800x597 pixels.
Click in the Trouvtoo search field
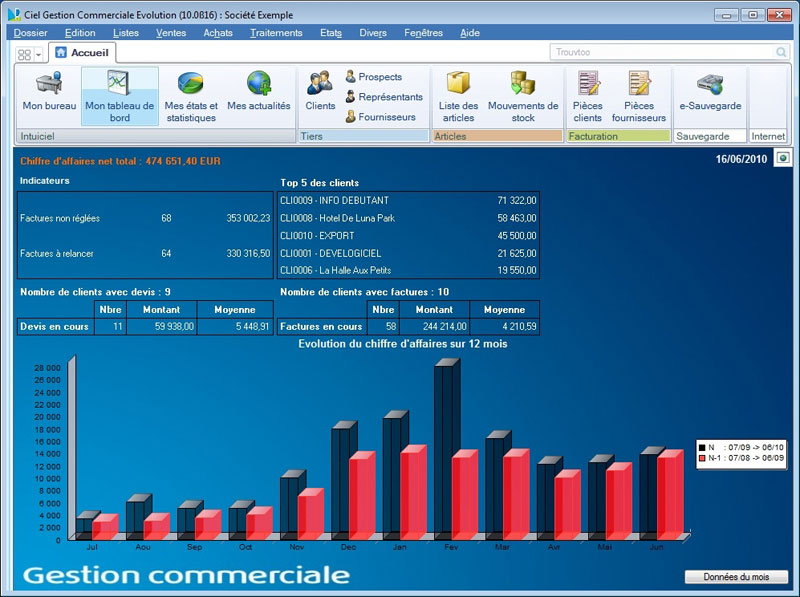pos(662,52)
